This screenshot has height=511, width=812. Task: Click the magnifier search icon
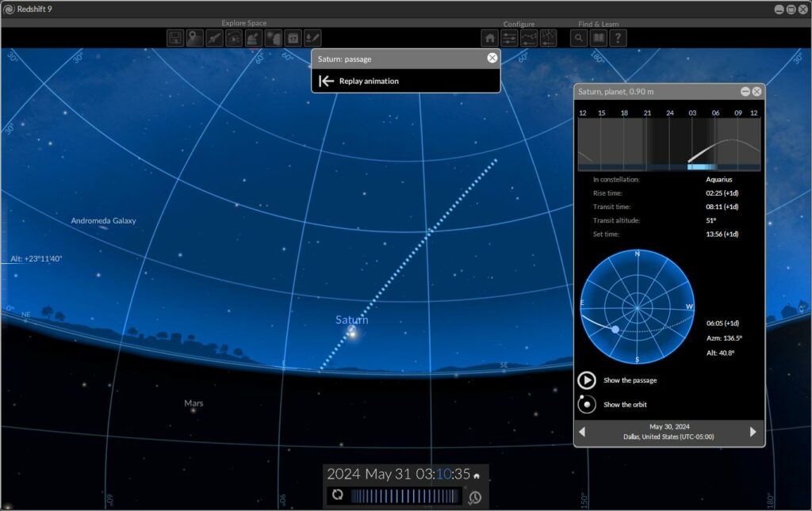pyautogui.click(x=580, y=38)
